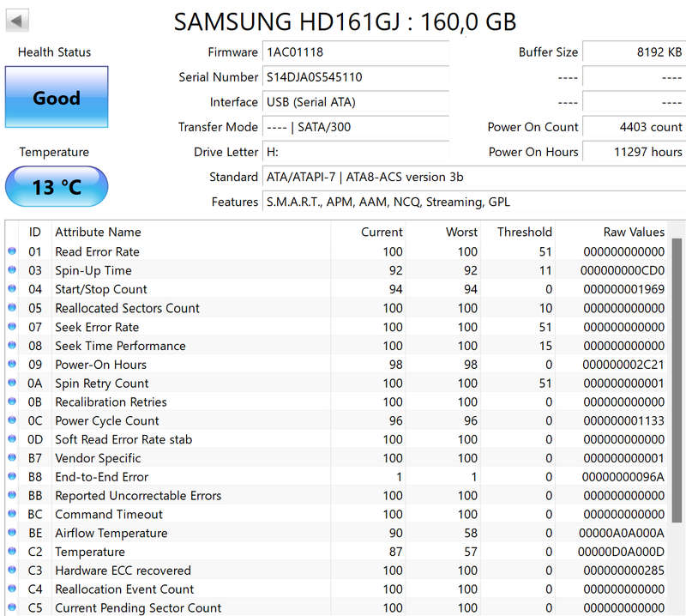Select the Spin Retry Count attribute name
Screen dimensions: 686x616
coord(102,383)
